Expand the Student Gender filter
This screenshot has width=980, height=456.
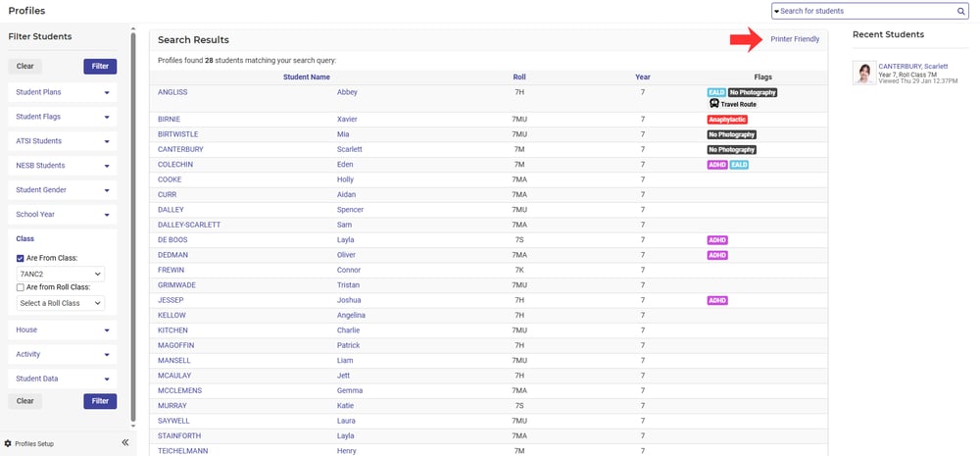coord(63,189)
